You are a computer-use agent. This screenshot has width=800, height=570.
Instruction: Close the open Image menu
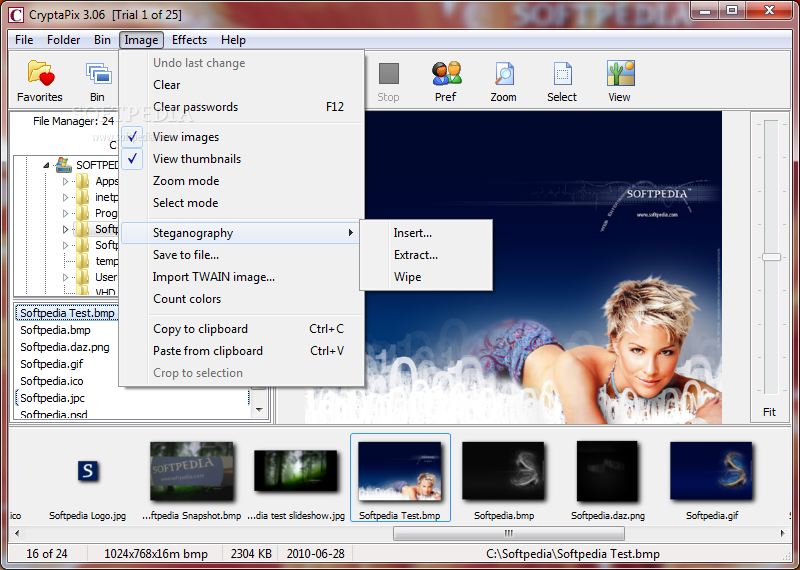(x=141, y=40)
